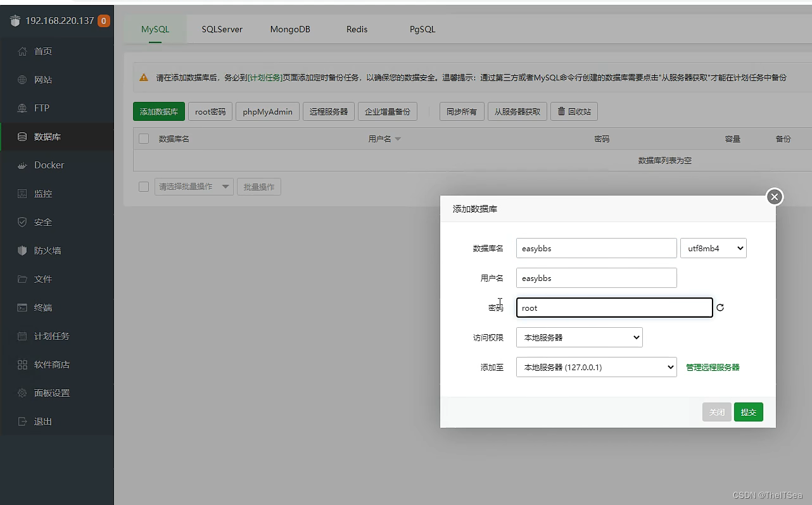Click the 远程服务器 button

click(x=329, y=111)
